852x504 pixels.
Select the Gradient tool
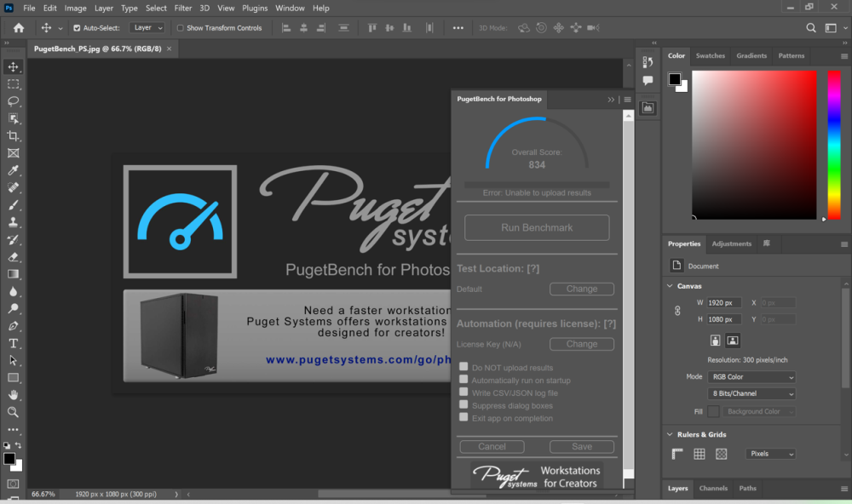point(13,274)
